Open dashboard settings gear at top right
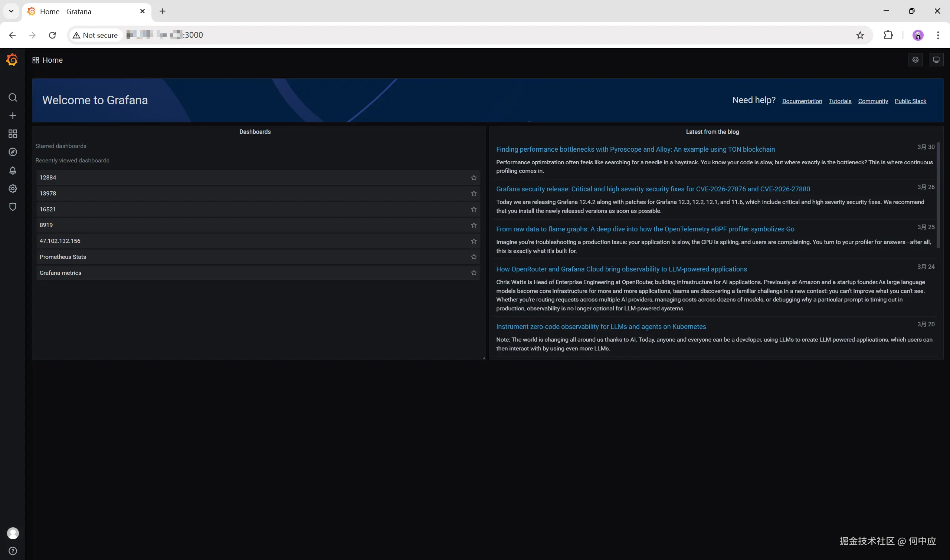 tap(915, 60)
